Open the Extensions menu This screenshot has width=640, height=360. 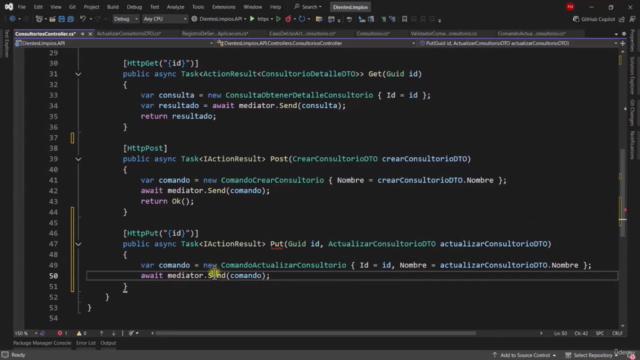[x=224, y=7]
